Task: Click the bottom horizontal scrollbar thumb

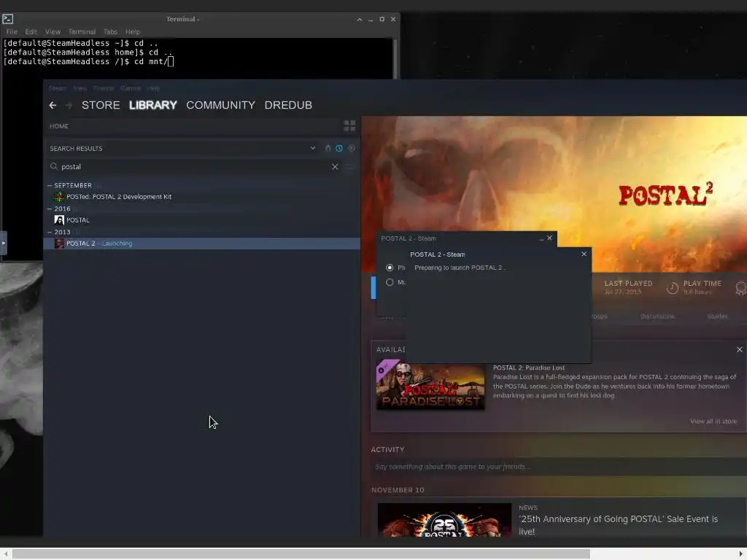Action: 301,554
